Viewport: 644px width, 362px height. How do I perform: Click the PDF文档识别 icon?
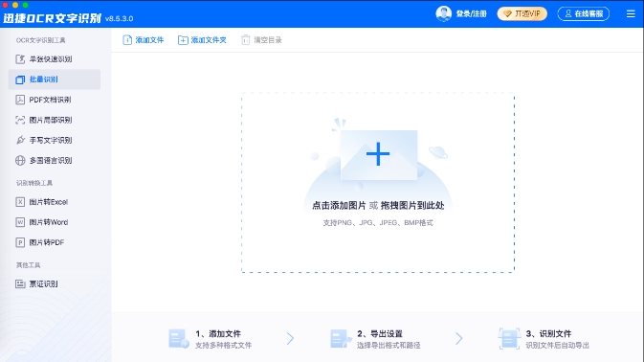click(20, 100)
